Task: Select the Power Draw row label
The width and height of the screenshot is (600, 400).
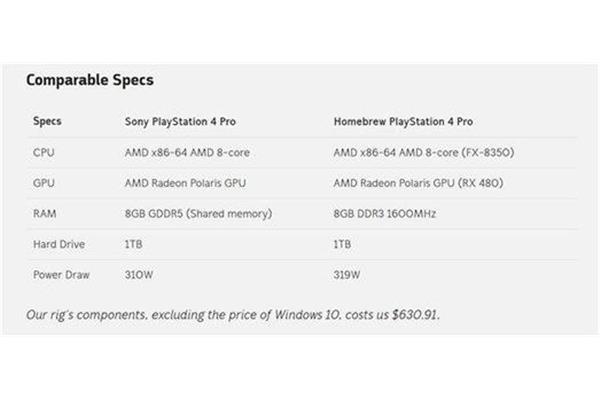Action: 61,275
